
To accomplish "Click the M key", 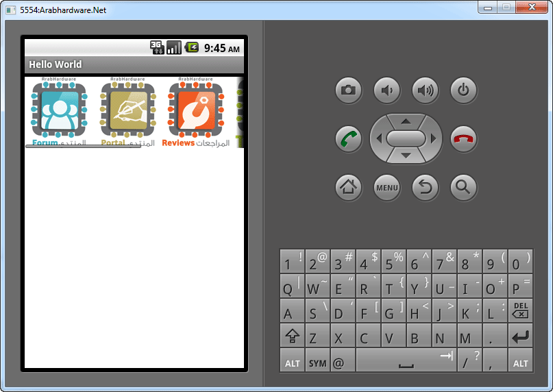I will pyautogui.click(x=470, y=336).
